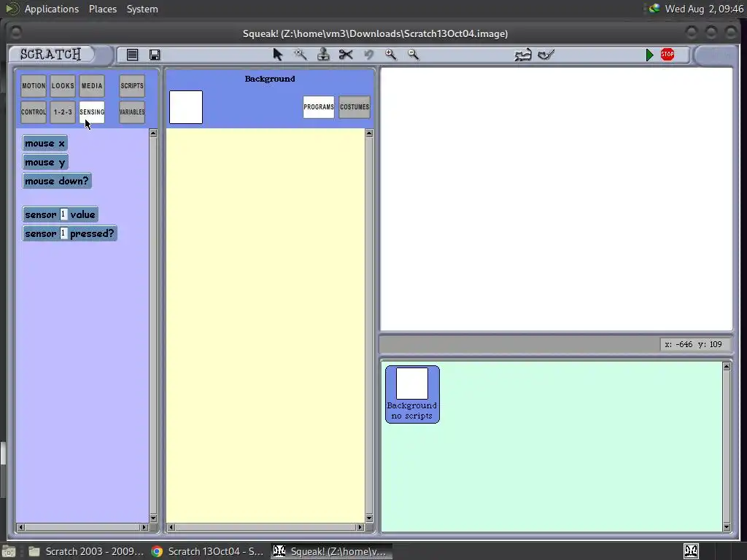Image resolution: width=747 pixels, height=560 pixels.
Task: Click the 'sensor pressed?' block
Action: [x=69, y=233]
